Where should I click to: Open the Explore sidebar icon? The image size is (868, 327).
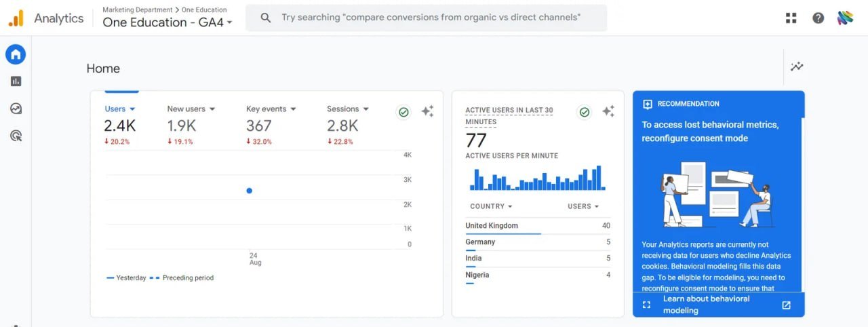(x=16, y=109)
